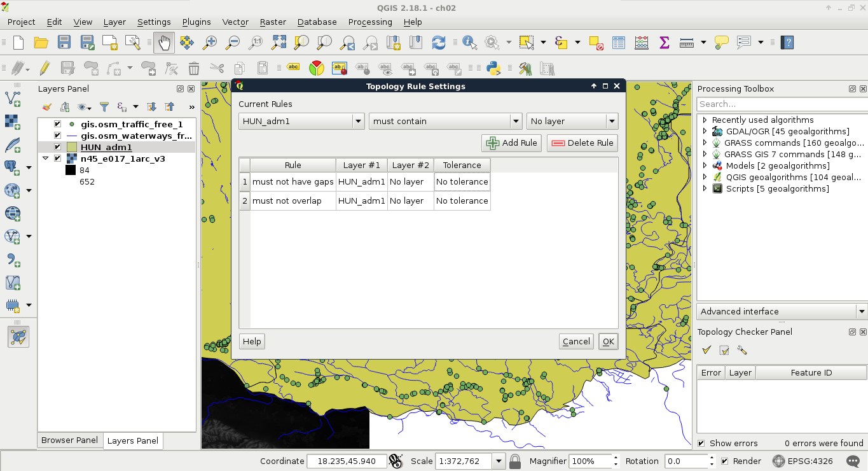This screenshot has width=868, height=471.
Task: Click OK in Topology Rule Settings
Action: click(x=609, y=341)
